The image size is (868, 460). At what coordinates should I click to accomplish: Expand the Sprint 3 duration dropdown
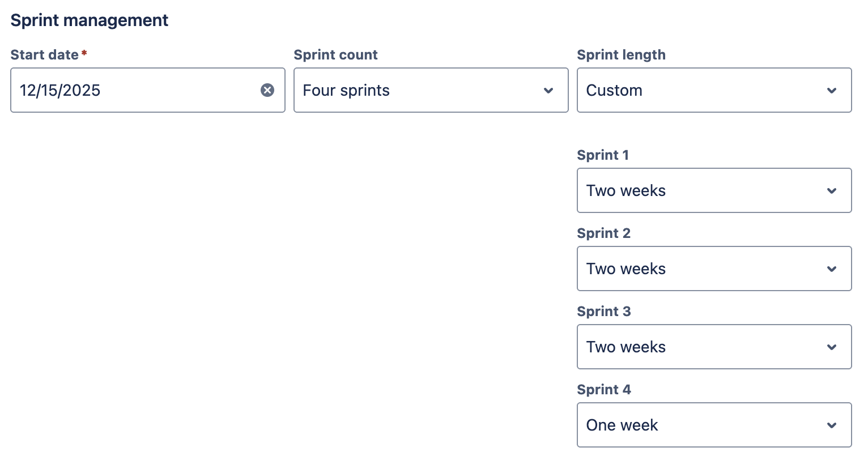click(703, 347)
